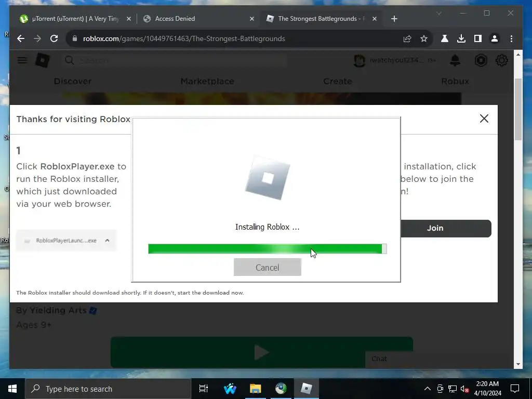Close The Strongest Battlegrounds tab
Viewport: 532px width, 399px height.
click(x=374, y=19)
